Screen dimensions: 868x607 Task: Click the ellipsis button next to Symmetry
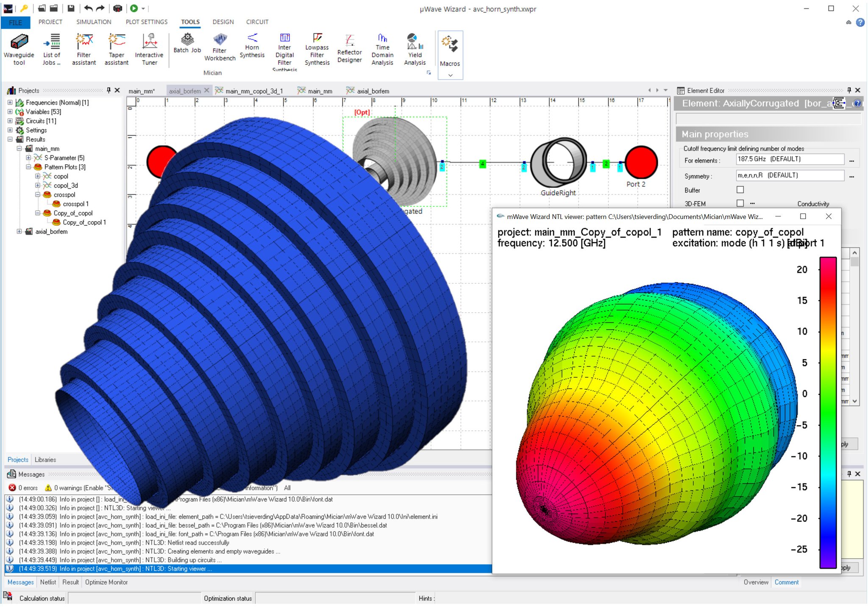(851, 176)
